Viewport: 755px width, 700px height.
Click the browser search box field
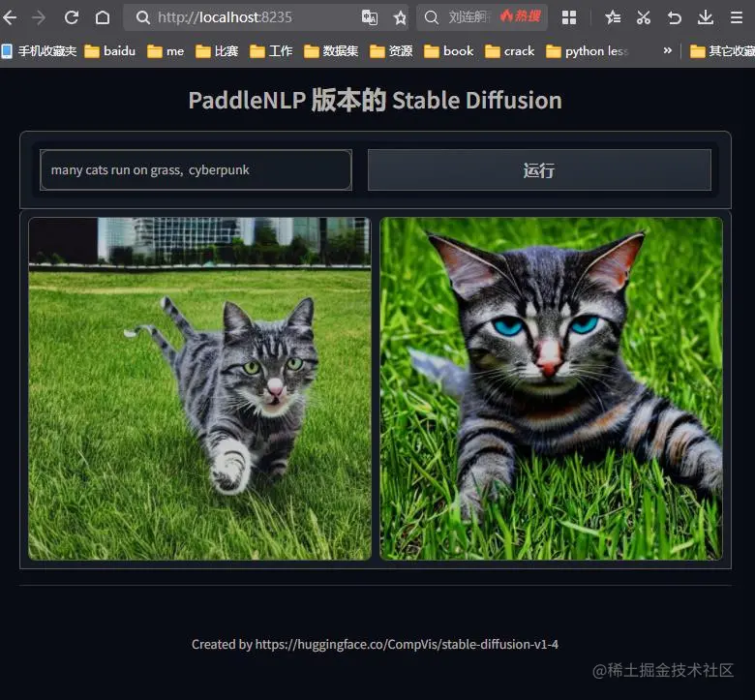481,17
